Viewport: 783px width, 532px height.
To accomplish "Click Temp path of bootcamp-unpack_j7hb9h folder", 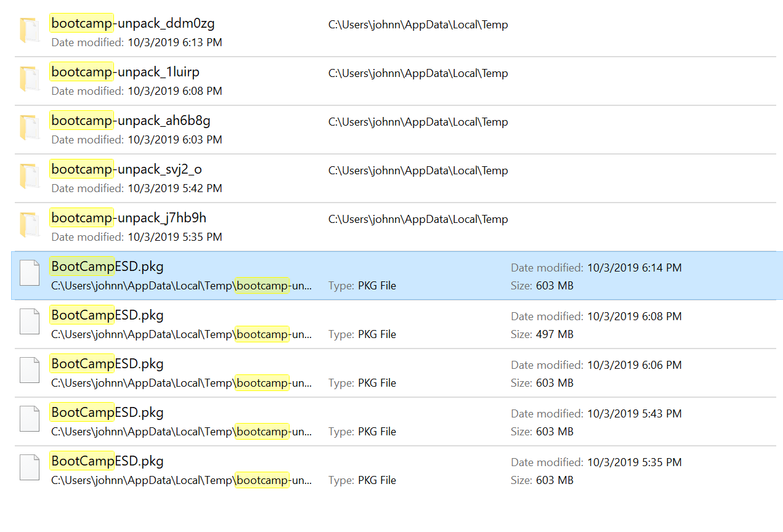I will click(x=418, y=220).
